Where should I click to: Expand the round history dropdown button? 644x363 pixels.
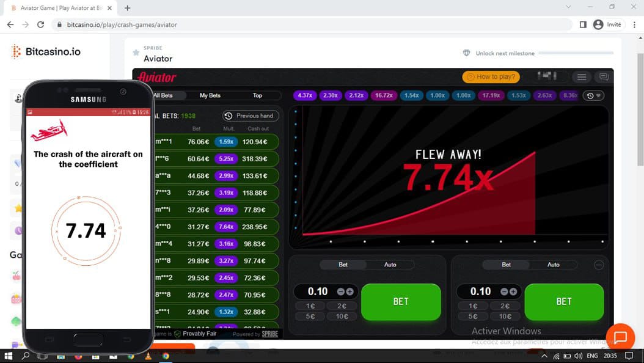(593, 95)
